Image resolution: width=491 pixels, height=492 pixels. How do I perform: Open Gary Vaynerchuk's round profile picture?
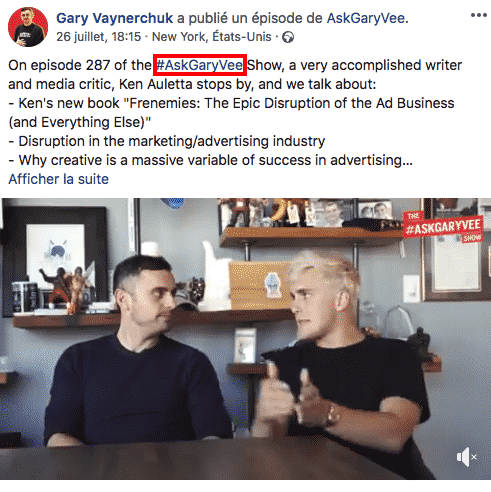(28, 27)
